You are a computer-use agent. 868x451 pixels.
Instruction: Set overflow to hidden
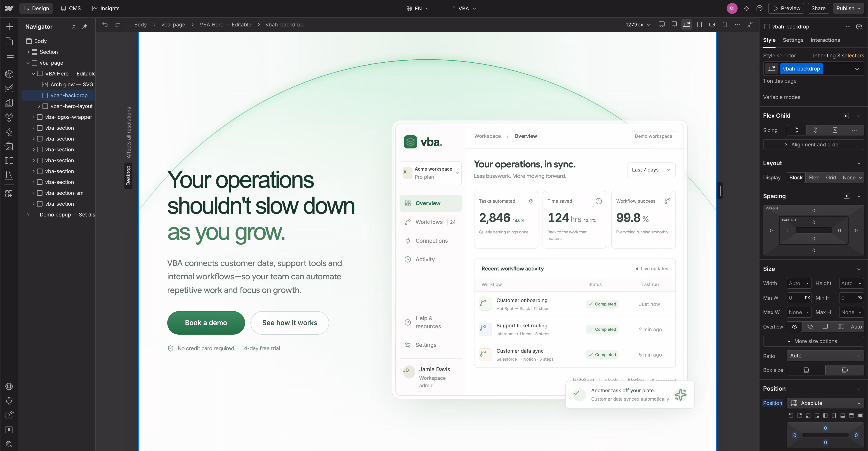[810, 327]
